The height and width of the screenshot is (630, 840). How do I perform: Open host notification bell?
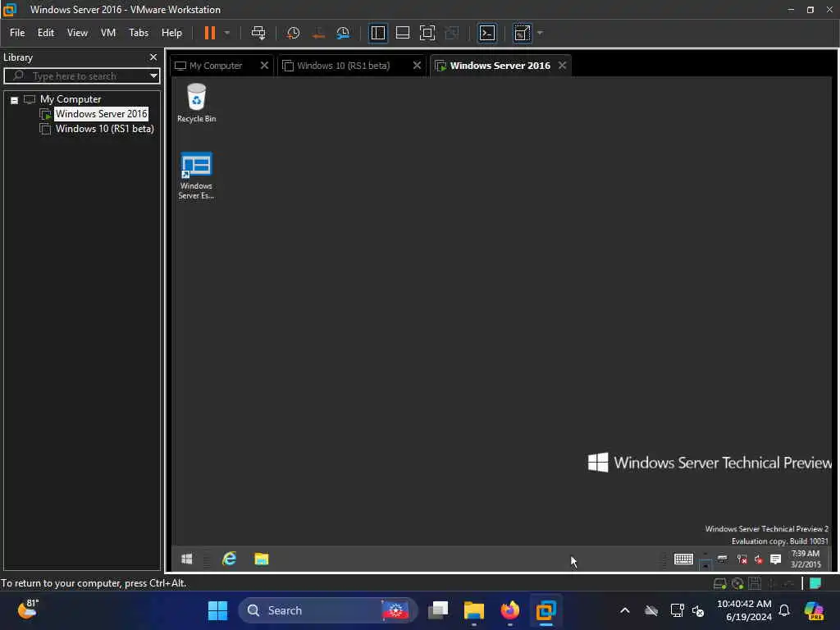click(783, 610)
